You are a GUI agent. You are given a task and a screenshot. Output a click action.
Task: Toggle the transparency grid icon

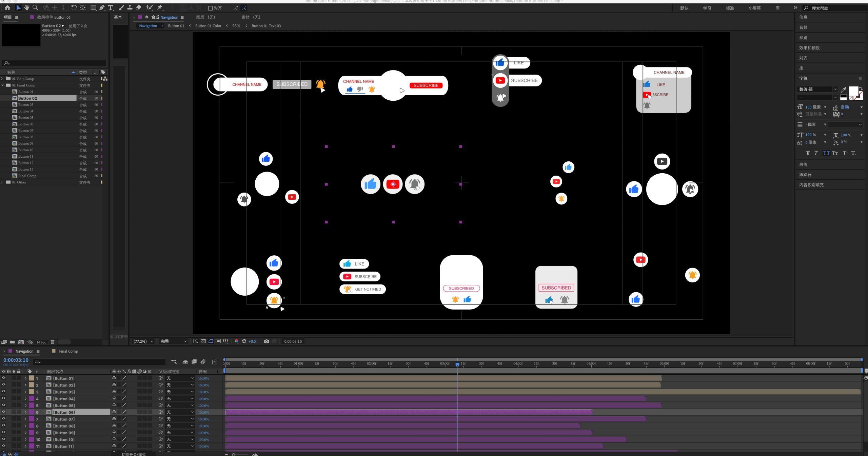pyautogui.click(x=203, y=341)
